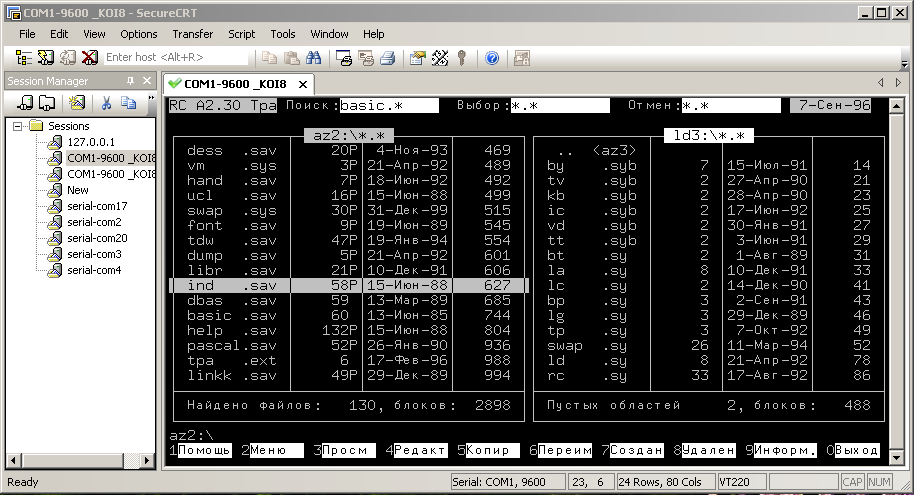
Task: Open Help via blue question mark icon
Action: (x=492, y=58)
